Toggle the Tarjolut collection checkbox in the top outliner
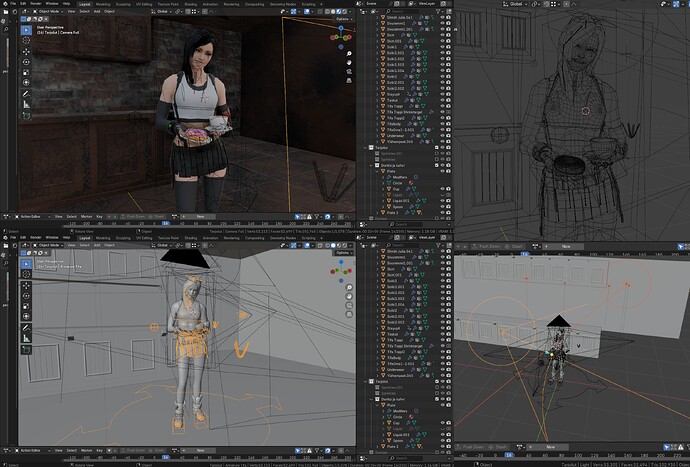This screenshot has height=467, width=690. [437, 147]
